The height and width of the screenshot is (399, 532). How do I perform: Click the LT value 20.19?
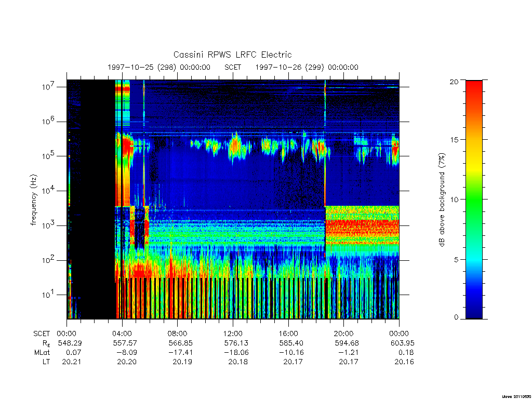182,362
